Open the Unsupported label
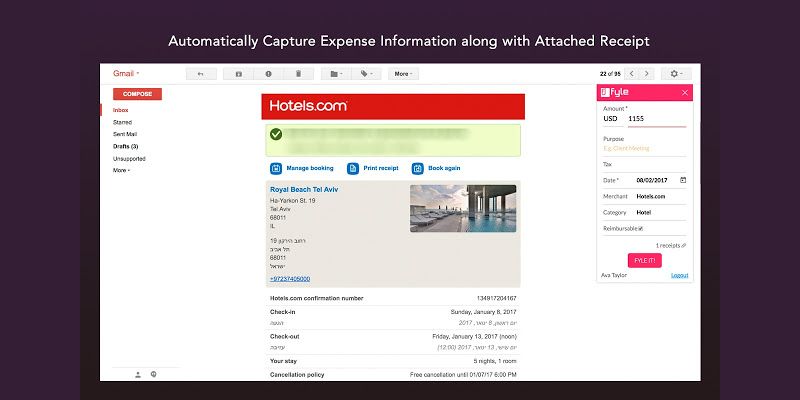This screenshot has height=400, width=800. 129,159
